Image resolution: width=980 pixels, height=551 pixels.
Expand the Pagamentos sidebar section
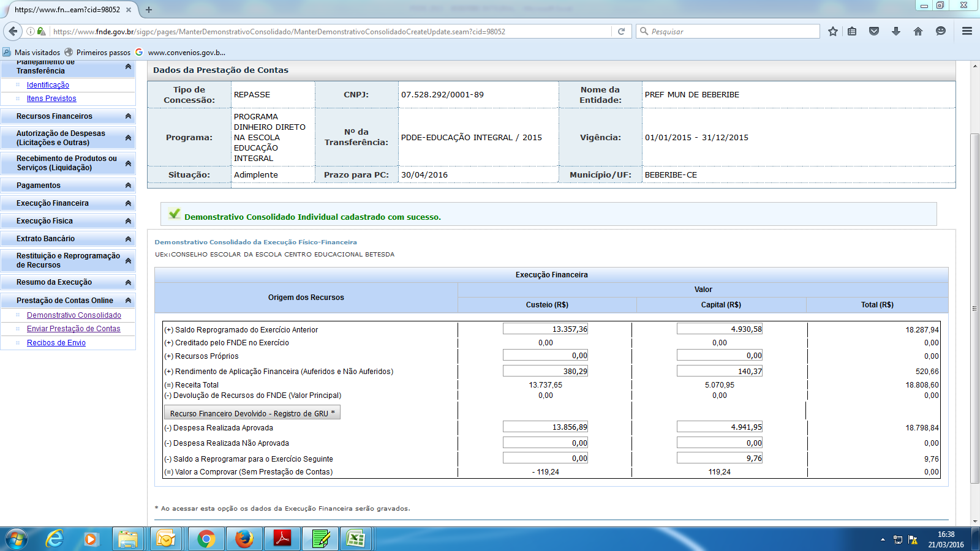pyautogui.click(x=128, y=186)
